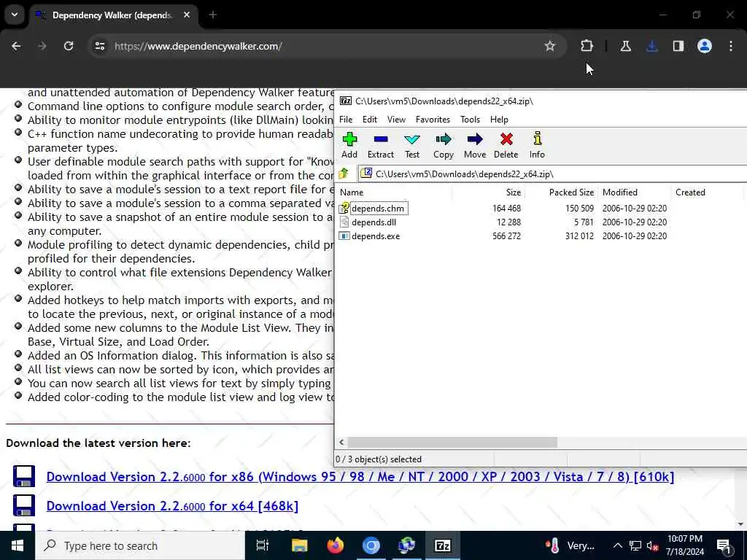Image resolution: width=747 pixels, height=560 pixels.
Task: Click the floppy disk icon beside x86 download
Action: coord(24,476)
